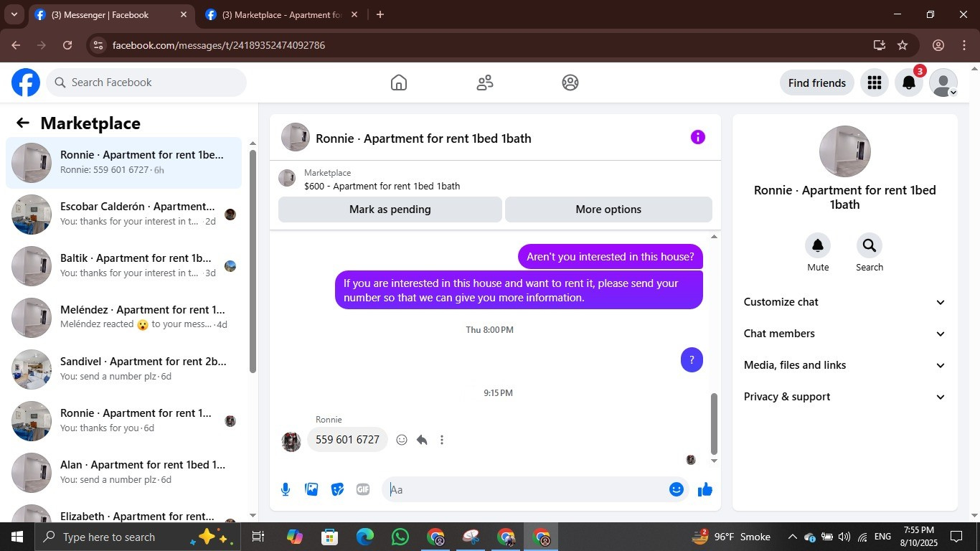Image resolution: width=980 pixels, height=551 pixels.
Task: Attach a photo with the image icon
Action: (x=311, y=489)
